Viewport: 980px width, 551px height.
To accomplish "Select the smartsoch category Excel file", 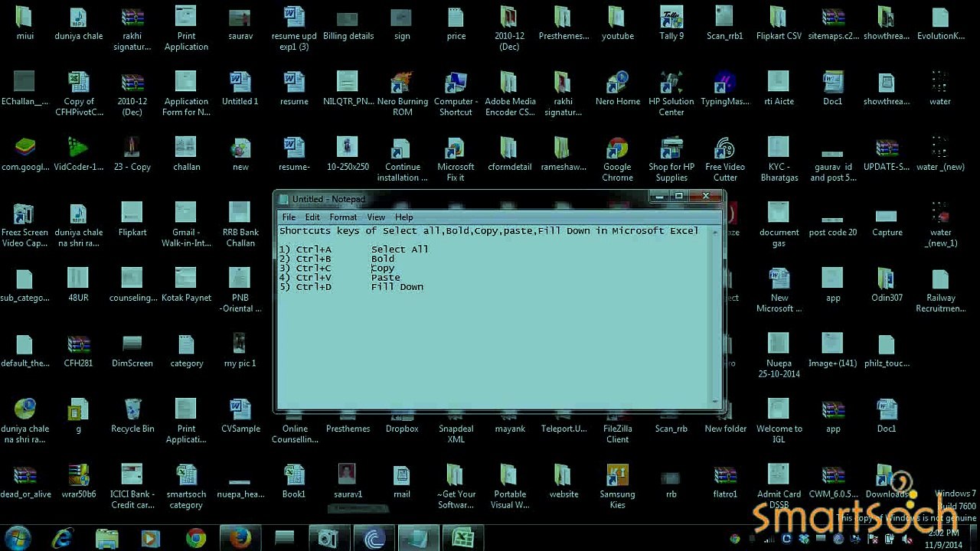I will pyautogui.click(x=186, y=487).
